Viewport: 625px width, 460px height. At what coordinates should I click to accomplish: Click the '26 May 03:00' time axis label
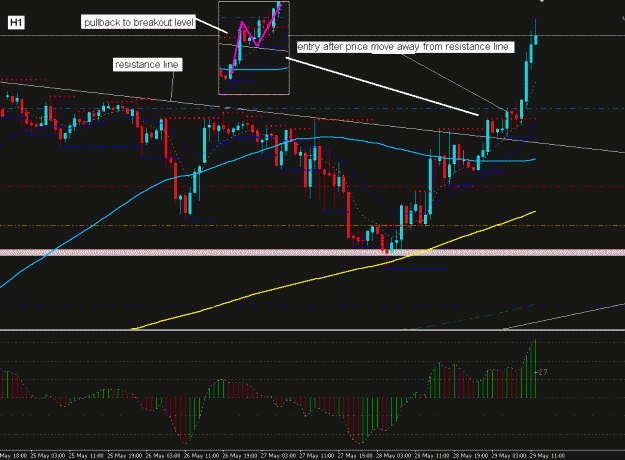(163, 456)
